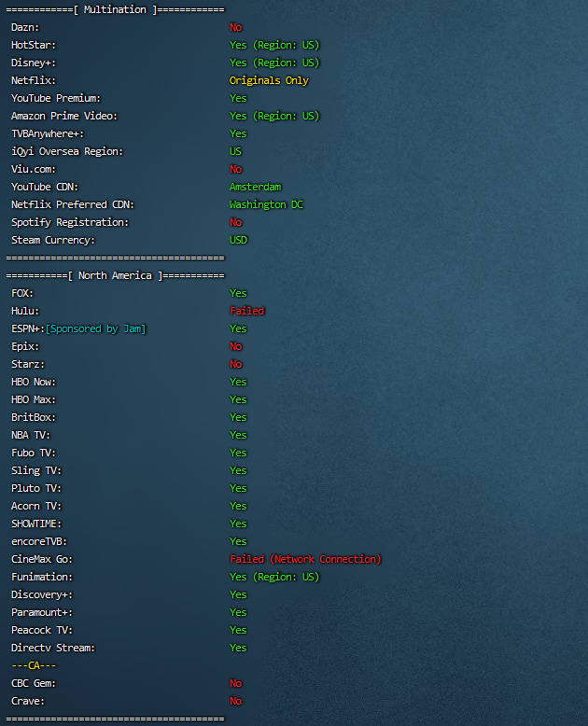The image size is (588, 726).
Task: Click the Spotify Registration label
Action: pos(70,222)
